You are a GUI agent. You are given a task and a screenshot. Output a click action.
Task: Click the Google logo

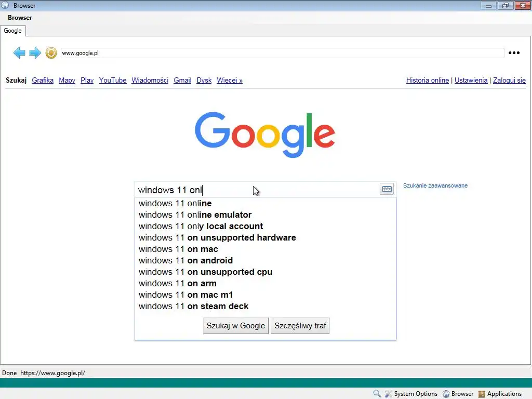point(265,135)
